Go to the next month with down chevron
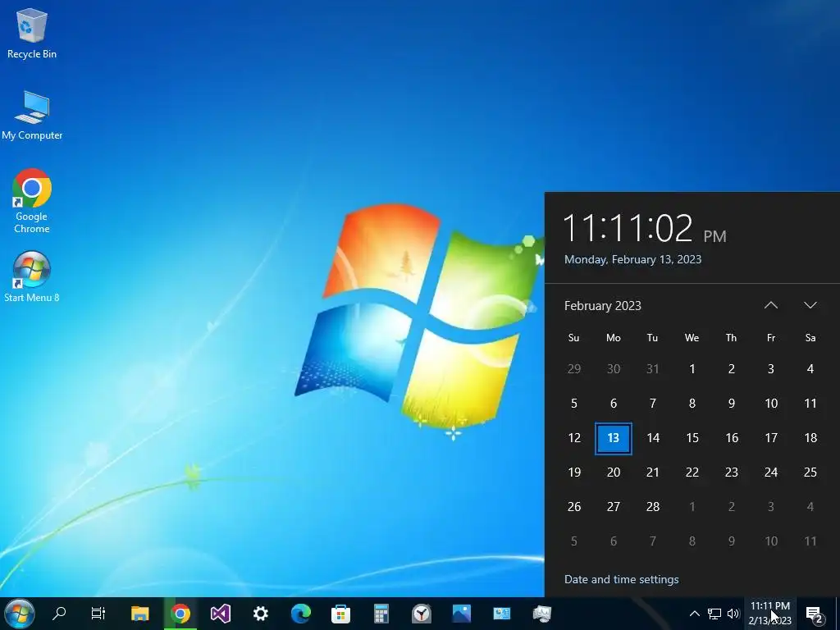Viewport: 840px width, 630px height. point(810,305)
